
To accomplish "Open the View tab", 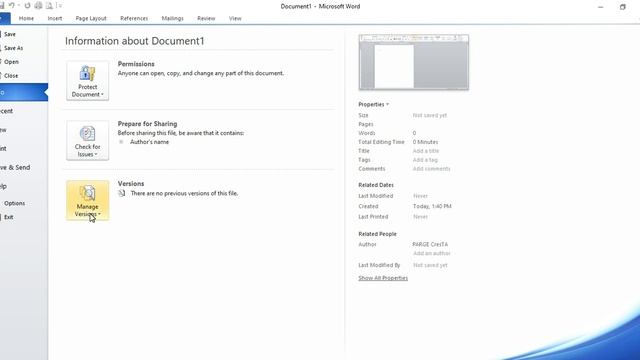I will [235, 18].
